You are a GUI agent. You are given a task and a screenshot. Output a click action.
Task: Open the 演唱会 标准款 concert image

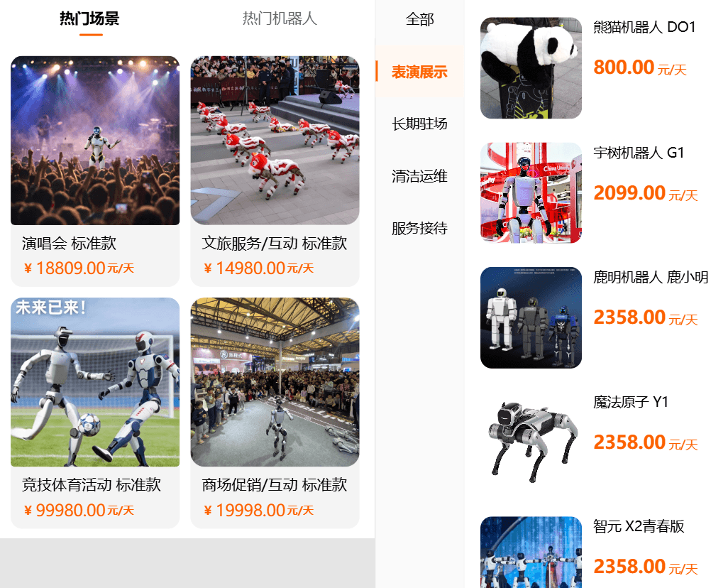coord(95,141)
